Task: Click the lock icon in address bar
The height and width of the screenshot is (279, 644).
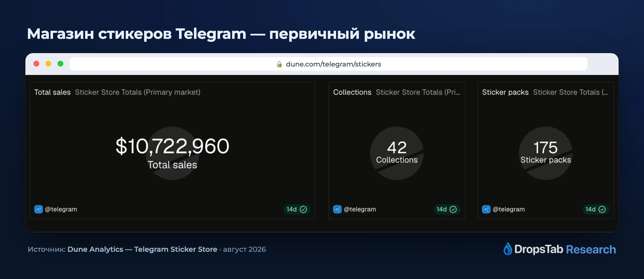Action: coord(279,64)
